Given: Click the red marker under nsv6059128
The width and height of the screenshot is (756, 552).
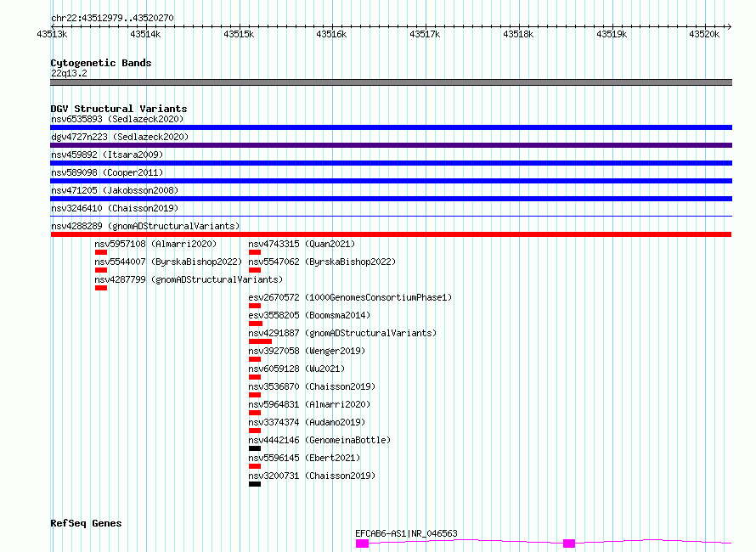Looking at the screenshot, I should [x=255, y=377].
